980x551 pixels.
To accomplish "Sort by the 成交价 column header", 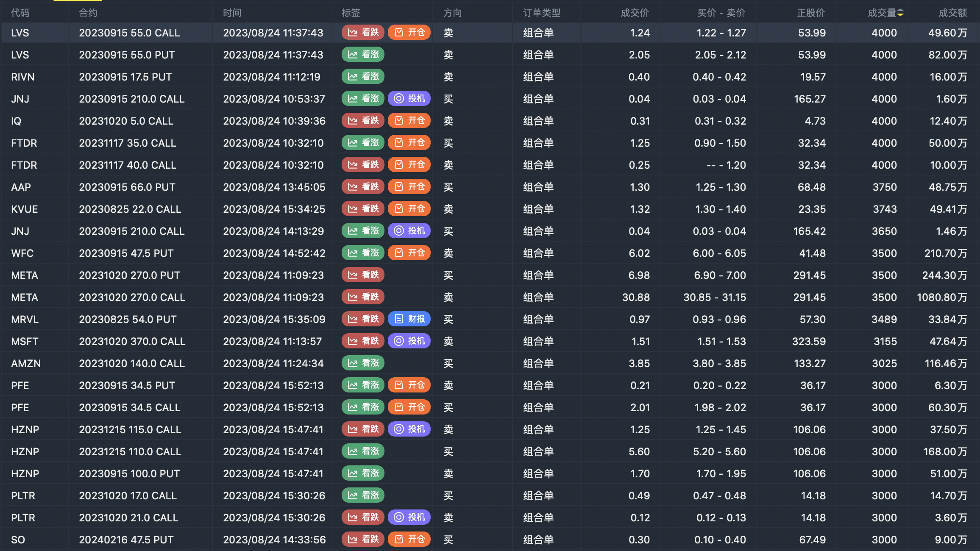I will (635, 13).
